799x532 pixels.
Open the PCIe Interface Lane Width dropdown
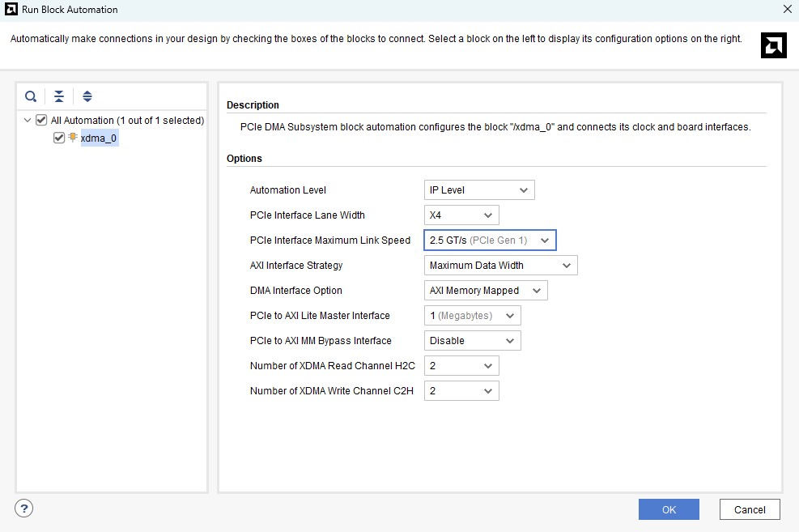point(461,215)
